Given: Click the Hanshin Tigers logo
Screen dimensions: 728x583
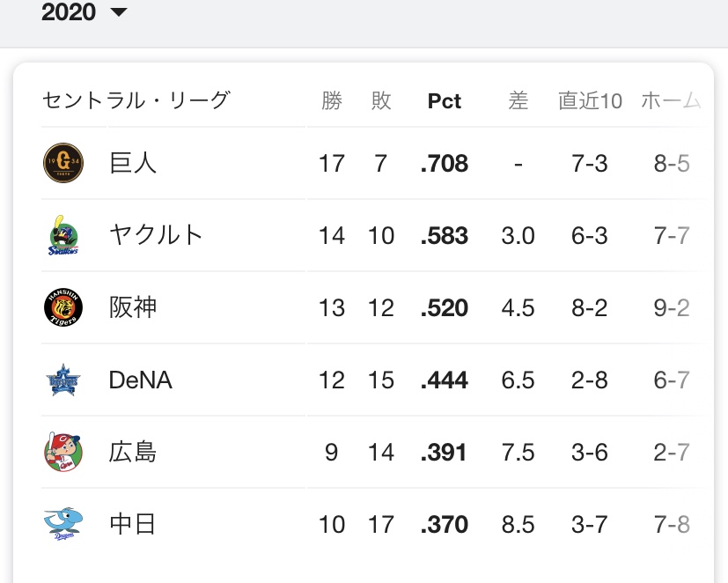Looking at the screenshot, I should (63, 307).
